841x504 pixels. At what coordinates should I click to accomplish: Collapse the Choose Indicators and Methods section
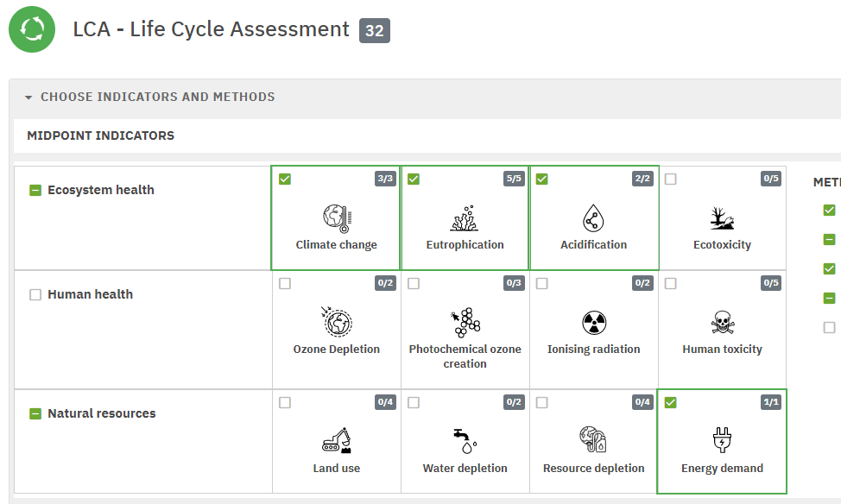coord(28,98)
